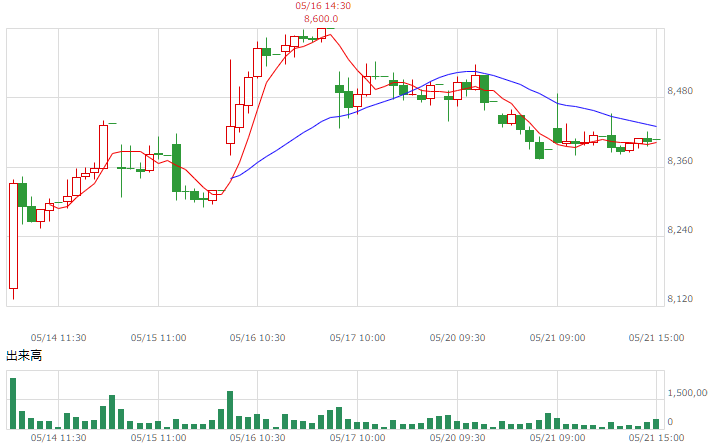This screenshot has width=708, height=446.
Task: Click the tallest first volume bar
Action: tap(13, 404)
